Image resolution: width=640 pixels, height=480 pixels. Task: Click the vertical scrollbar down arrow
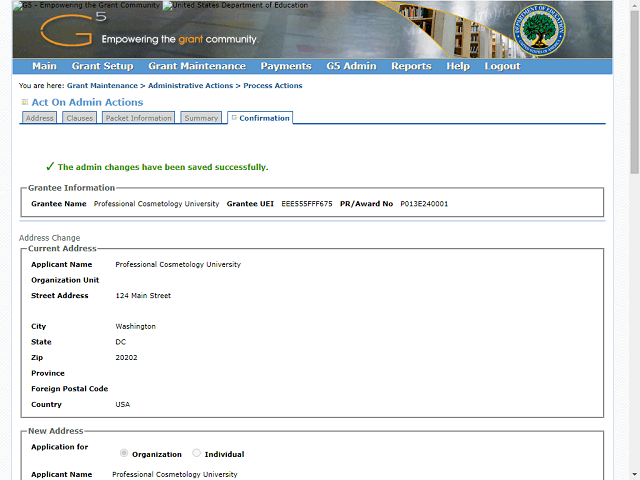(x=633, y=474)
